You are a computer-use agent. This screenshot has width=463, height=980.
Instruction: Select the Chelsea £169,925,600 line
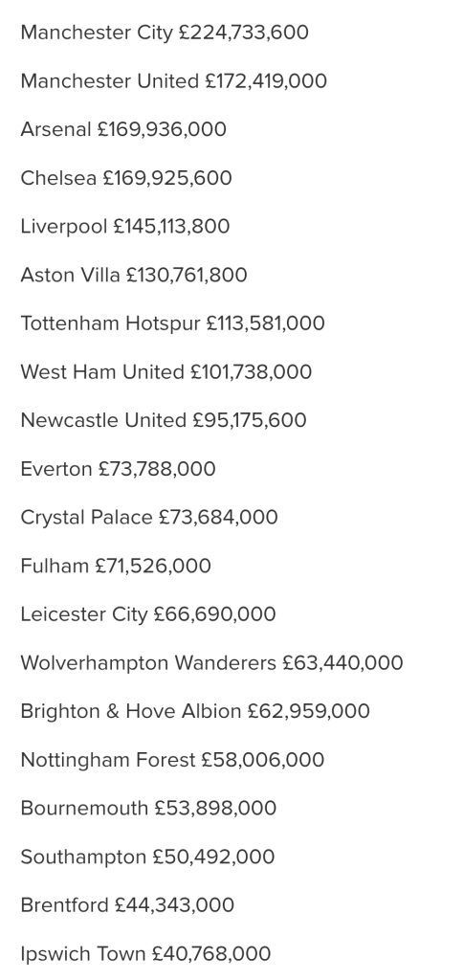[126, 178]
